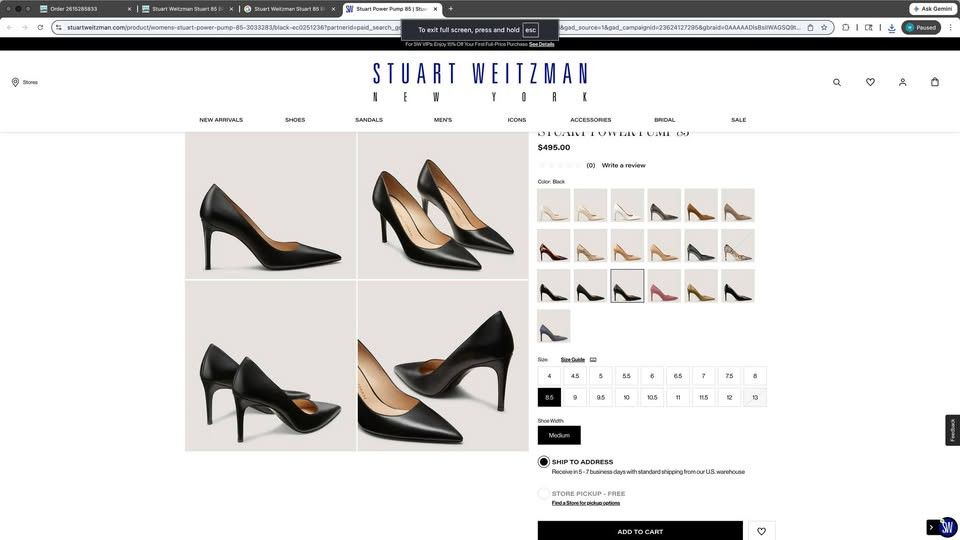Click the Size Guide ruler icon
Viewport: 960px width, 540px height.
tap(593, 359)
